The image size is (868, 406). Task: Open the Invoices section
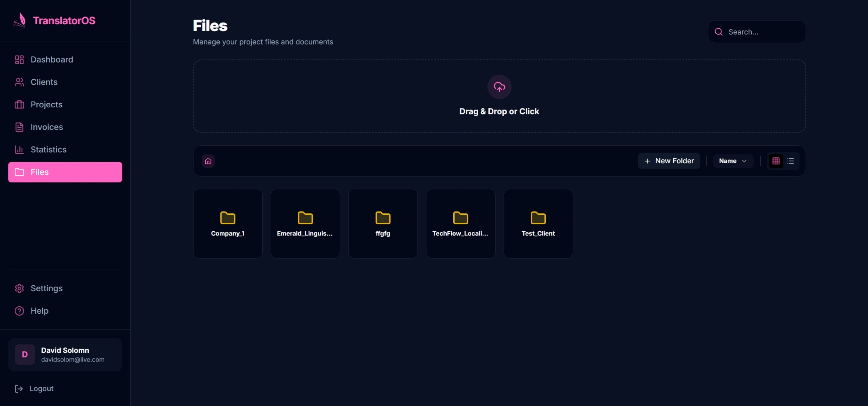pyautogui.click(x=47, y=127)
